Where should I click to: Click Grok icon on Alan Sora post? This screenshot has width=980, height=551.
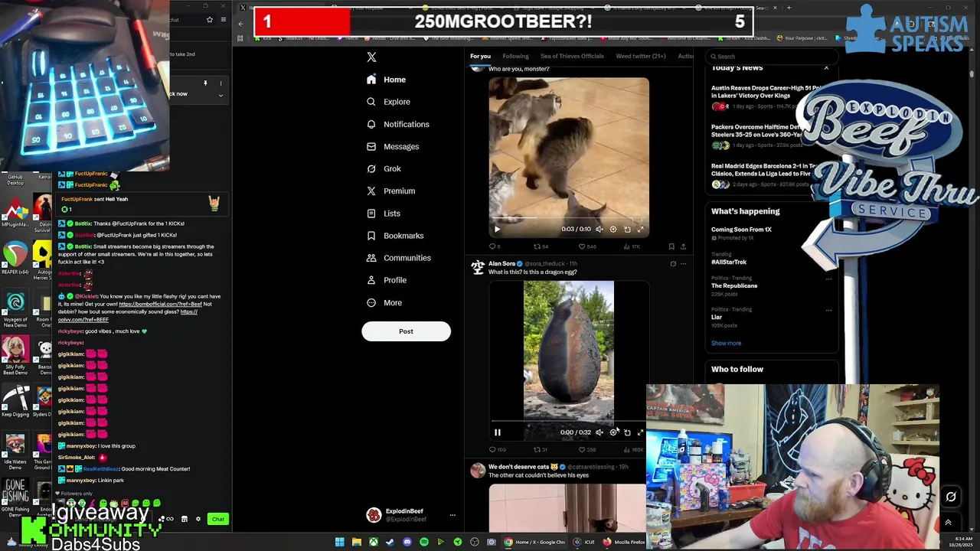[x=673, y=264]
